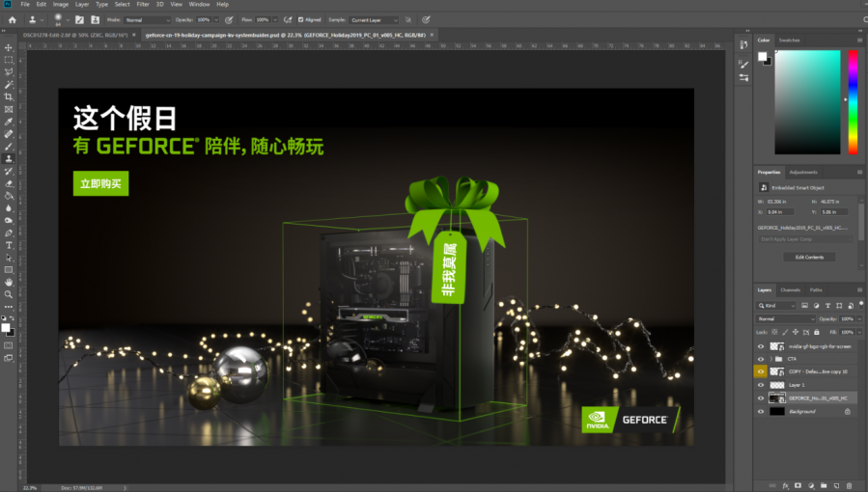Viewport: 868px width, 492px height.
Task: Select the Magic Wand tool
Action: (x=9, y=85)
